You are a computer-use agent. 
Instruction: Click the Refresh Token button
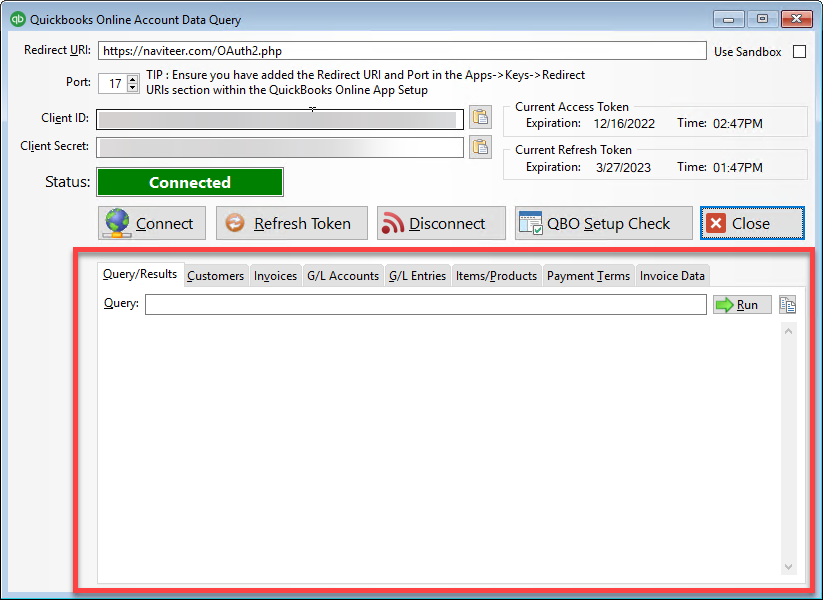292,223
